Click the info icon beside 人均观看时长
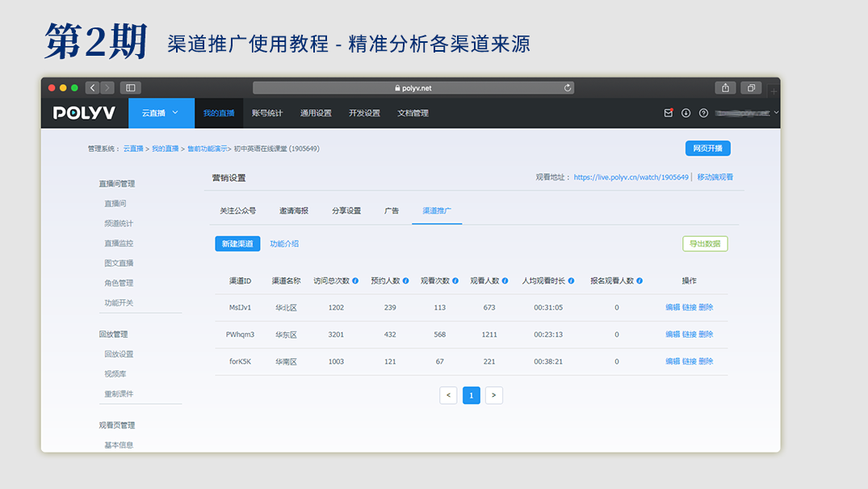 click(571, 281)
